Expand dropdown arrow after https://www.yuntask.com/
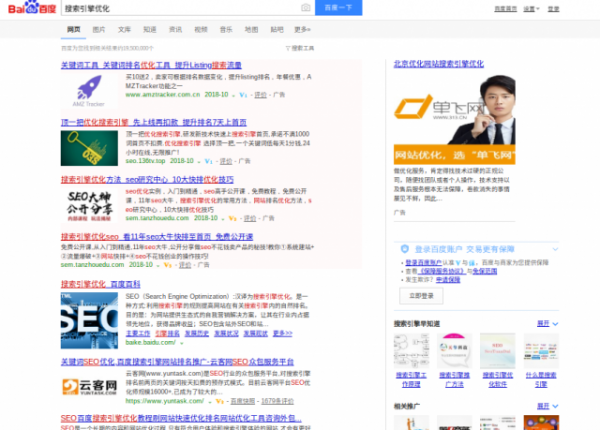Viewport: 600px width, 430px height. click(x=210, y=402)
